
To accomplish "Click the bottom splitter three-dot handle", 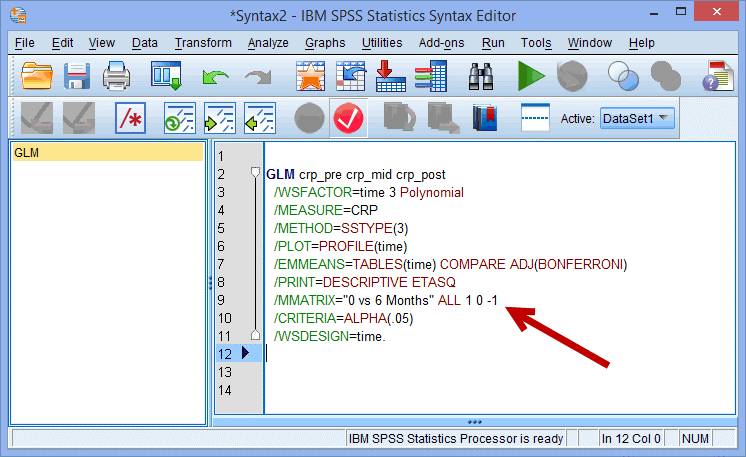I will click(474, 422).
